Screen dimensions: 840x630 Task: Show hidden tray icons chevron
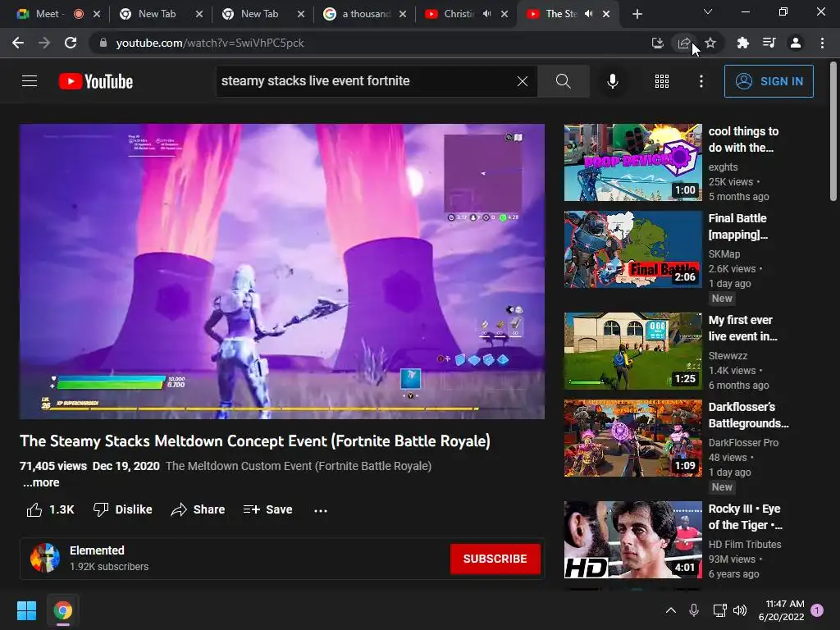click(x=671, y=610)
